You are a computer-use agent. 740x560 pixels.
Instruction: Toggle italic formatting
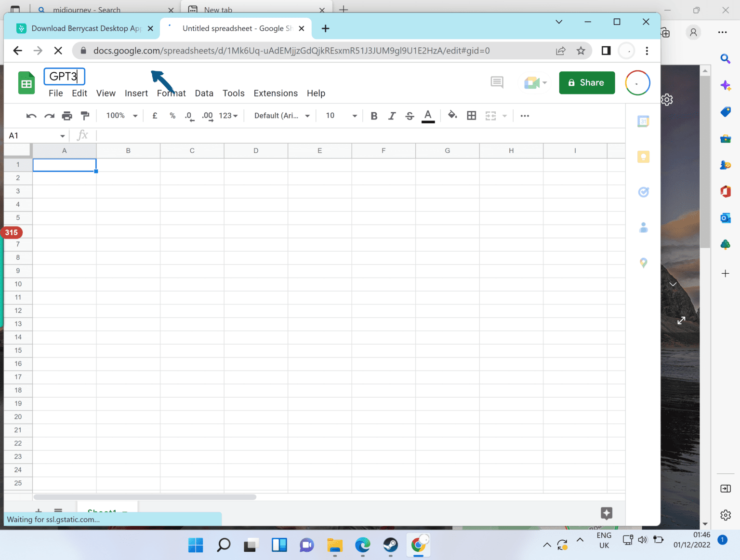[x=392, y=116]
